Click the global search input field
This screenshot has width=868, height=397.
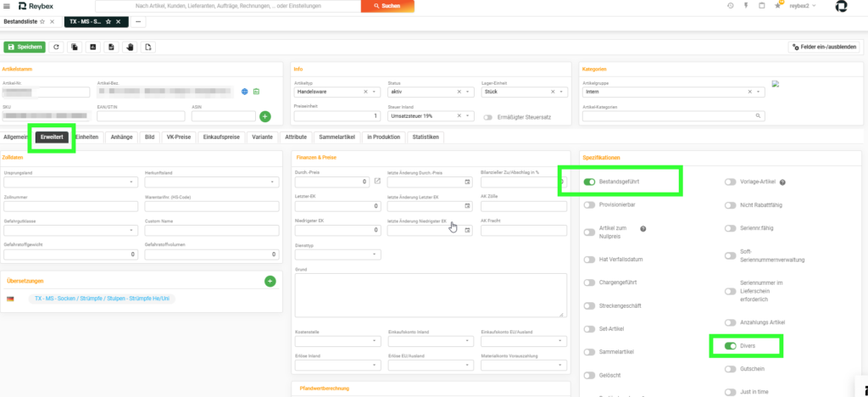click(x=228, y=6)
